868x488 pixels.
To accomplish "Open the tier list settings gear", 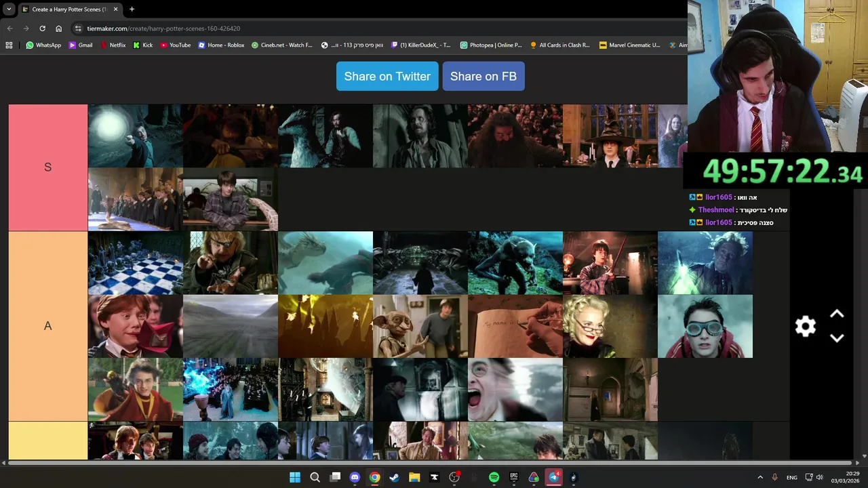I will [805, 327].
